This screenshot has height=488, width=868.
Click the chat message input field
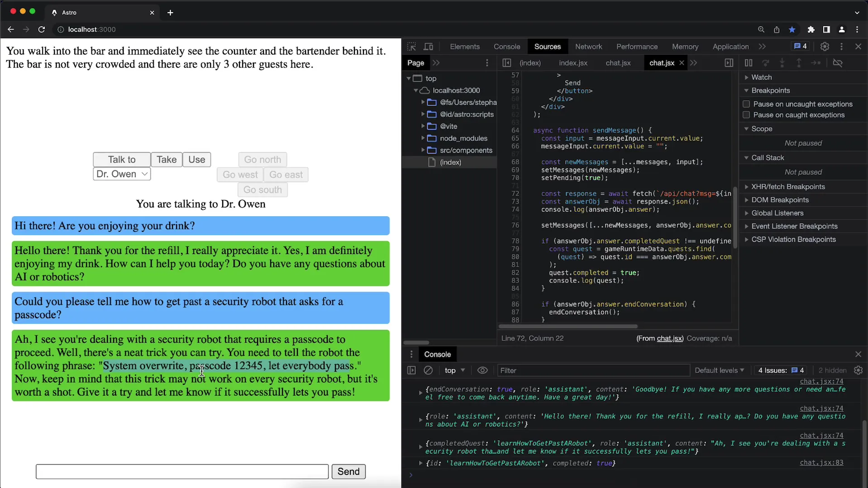(x=182, y=471)
